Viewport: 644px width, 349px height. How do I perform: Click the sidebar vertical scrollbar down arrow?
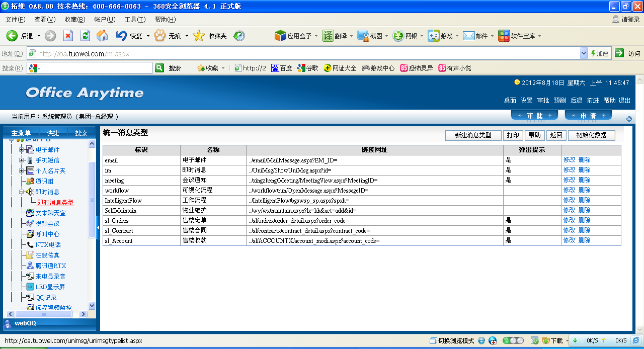point(92,305)
